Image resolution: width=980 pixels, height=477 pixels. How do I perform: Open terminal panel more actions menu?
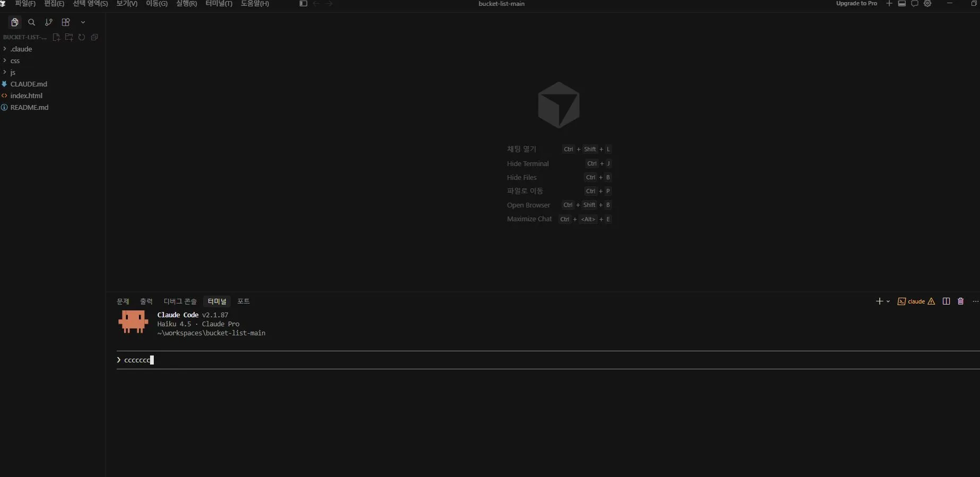(x=975, y=301)
